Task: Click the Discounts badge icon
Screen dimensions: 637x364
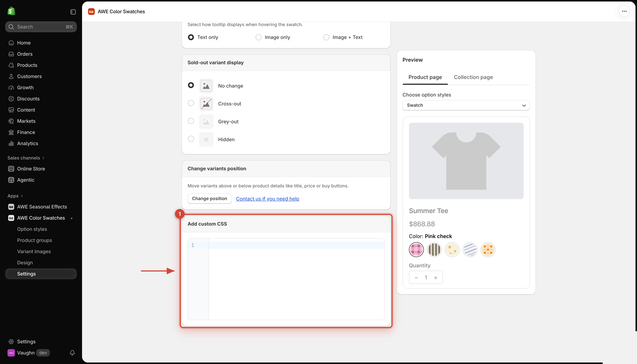Action: 11,99
